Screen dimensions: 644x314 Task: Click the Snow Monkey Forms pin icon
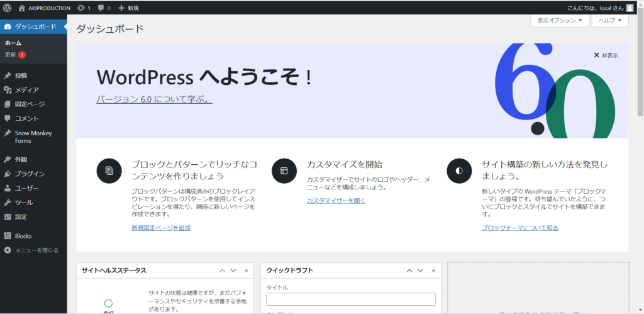[x=8, y=133]
